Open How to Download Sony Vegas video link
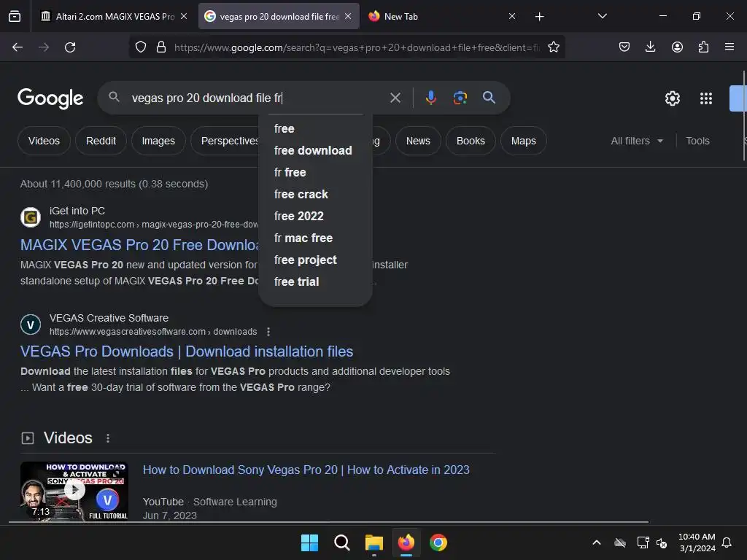747x560 pixels. click(x=306, y=470)
